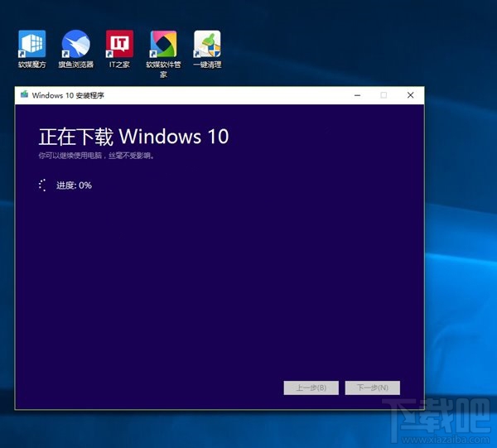Click the 你可以继续使用电脑 subtitle text
The width and height of the screenshot is (497, 448).
click(x=96, y=156)
